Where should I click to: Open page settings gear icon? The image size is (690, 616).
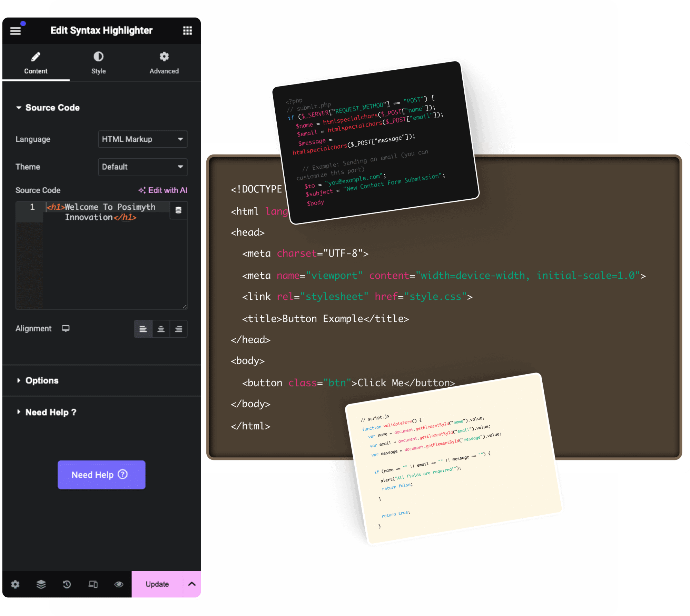click(x=15, y=584)
